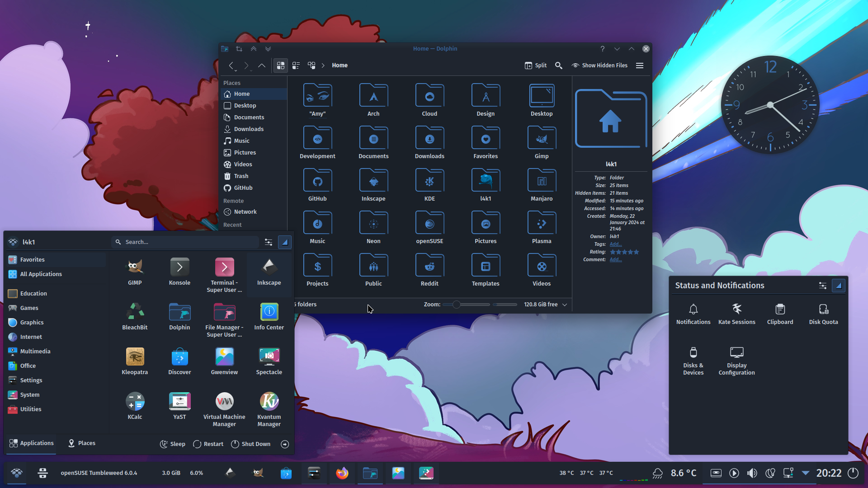This screenshot has width=868, height=488.
Task: Click the weather widget cloud icon in panel
Action: coord(658,473)
